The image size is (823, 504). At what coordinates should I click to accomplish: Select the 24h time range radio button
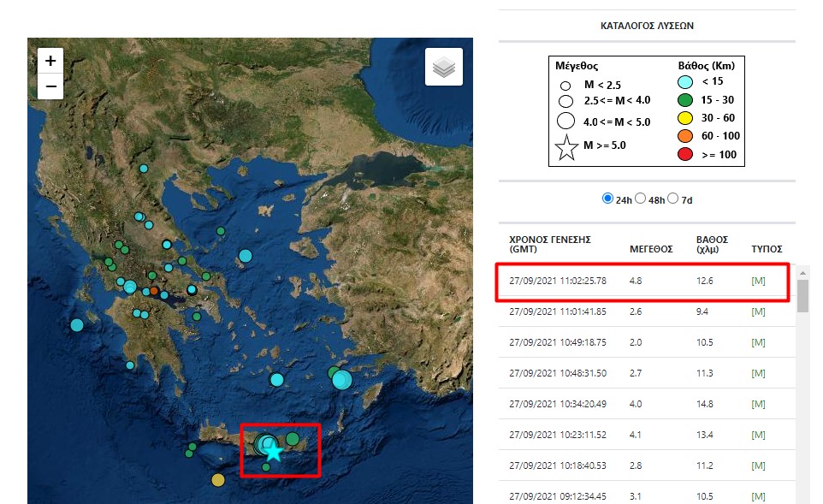pyautogui.click(x=608, y=199)
